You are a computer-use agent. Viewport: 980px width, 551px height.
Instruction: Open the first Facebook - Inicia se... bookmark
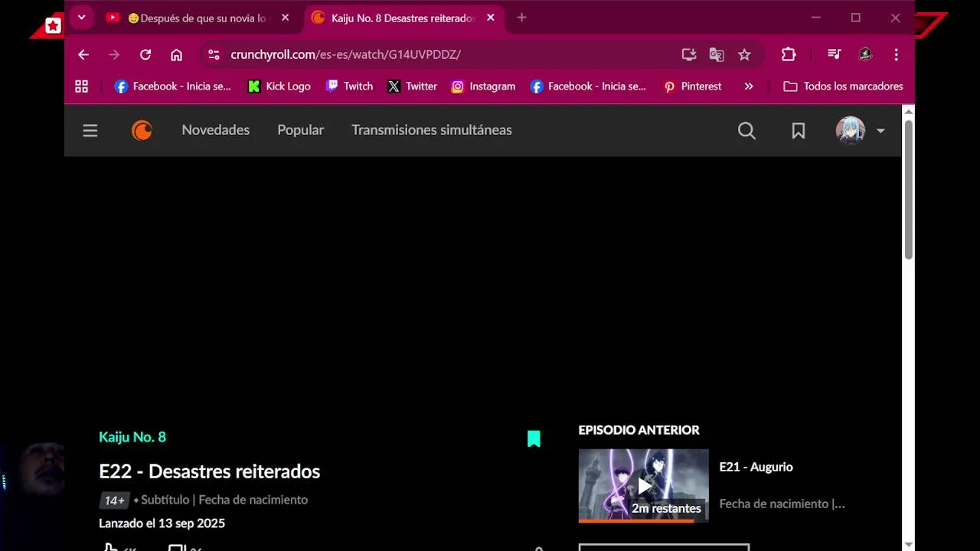pyautogui.click(x=172, y=86)
